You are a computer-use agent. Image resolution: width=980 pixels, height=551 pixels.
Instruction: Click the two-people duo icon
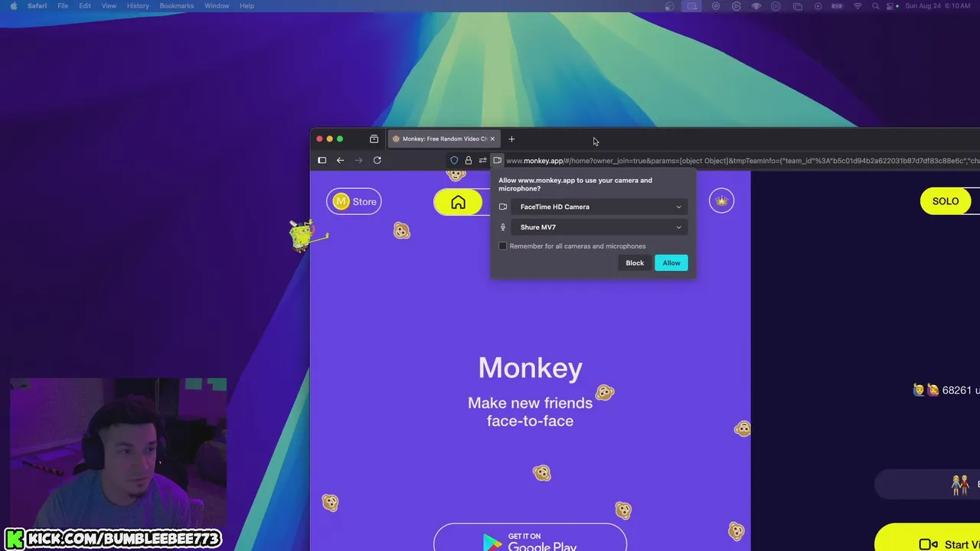pyautogui.click(x=960, y=484)
